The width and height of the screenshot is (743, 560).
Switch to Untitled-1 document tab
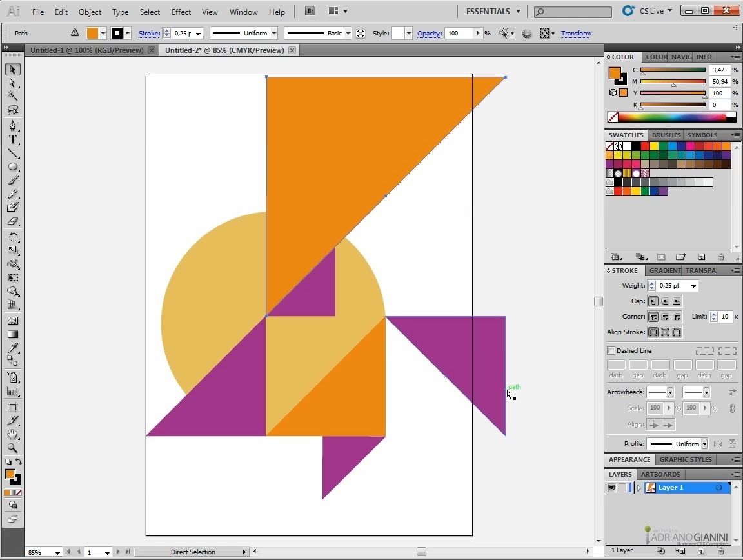[86, 50]
